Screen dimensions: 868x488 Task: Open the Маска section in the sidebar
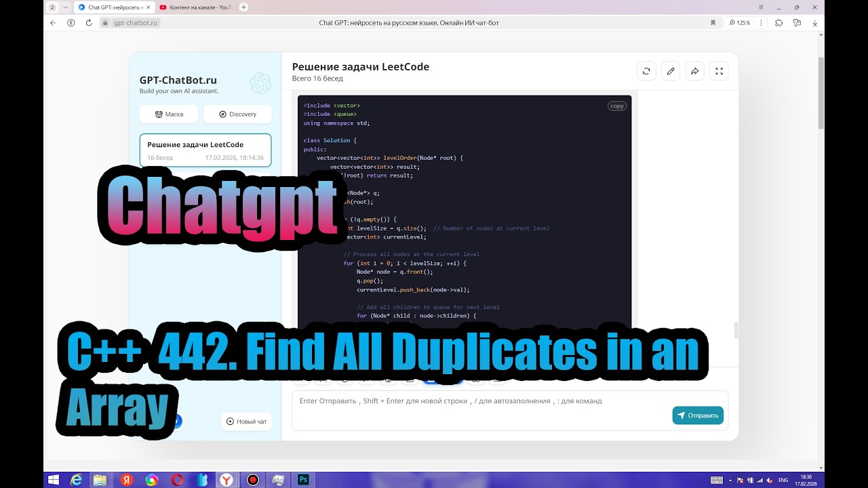[169, 114]
